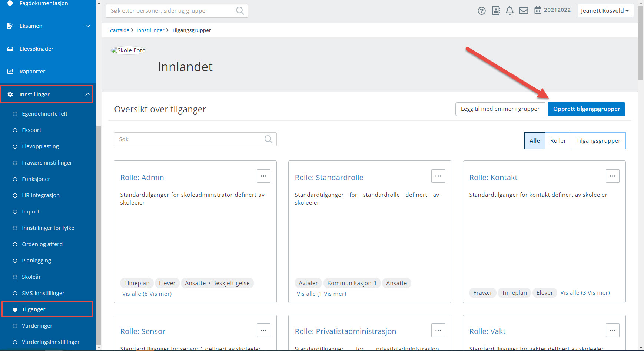The width and height of the screenshot is (644, 351).
Task: Expand Vis alle (8 Vis mer) on Admin card
Action: (147, 294)
